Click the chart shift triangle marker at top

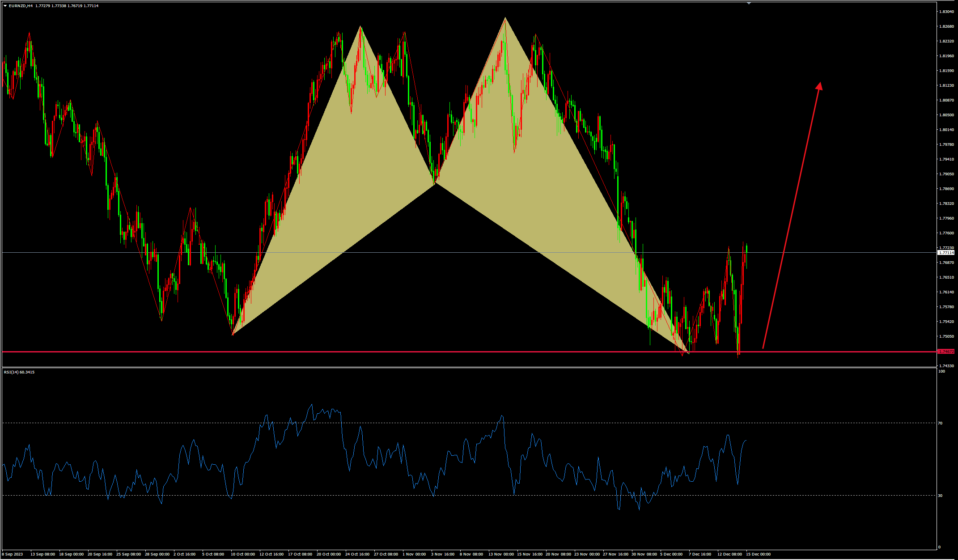point(749,3)
